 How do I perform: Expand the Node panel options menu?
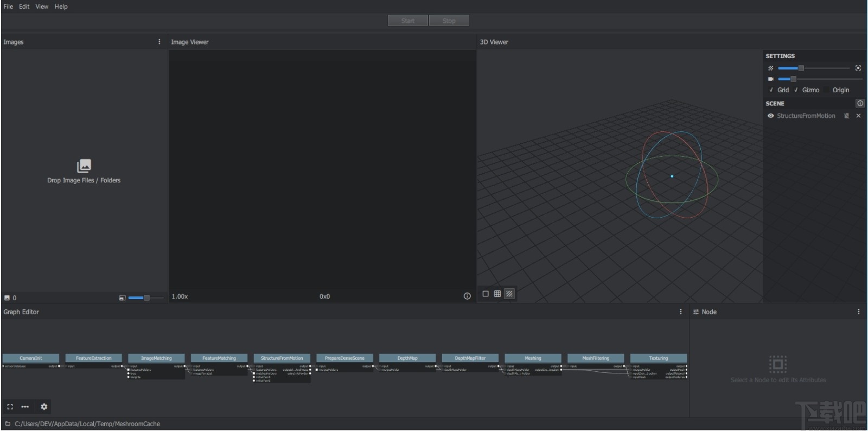point(858,312)
